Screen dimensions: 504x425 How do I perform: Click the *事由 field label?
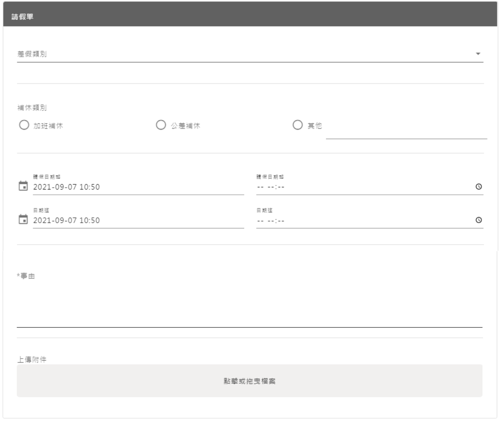[x=26, y=276]
